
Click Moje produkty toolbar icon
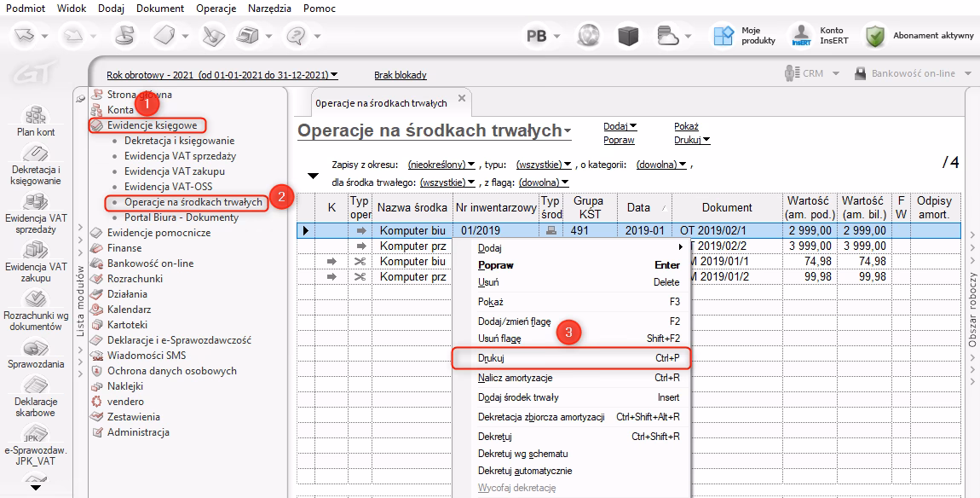723,36
